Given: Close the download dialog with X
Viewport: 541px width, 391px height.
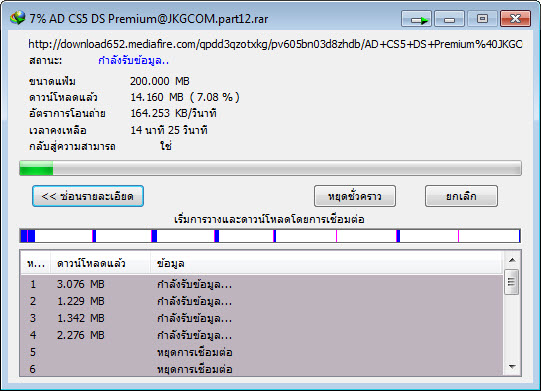Looking at the screenshot, I should point(515,19).
